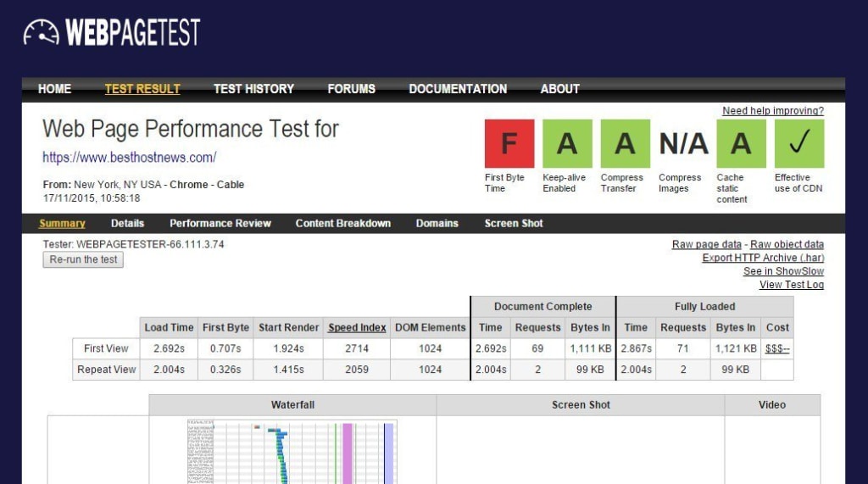Image resolution: width=868 pixels, height=484 pixels.
Task: Click the Waterfall column header
Action: pyautogui.click(x=292, y=405)
